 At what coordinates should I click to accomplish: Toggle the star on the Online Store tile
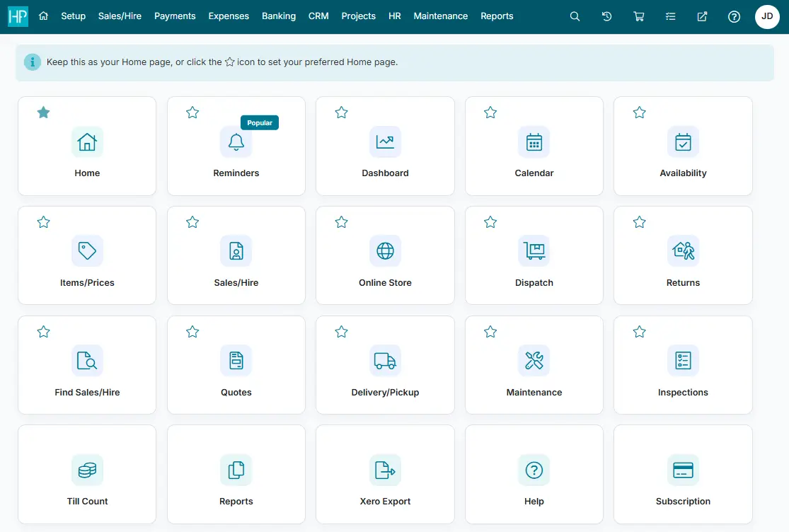pyautogui.click(x=341, y=222)
